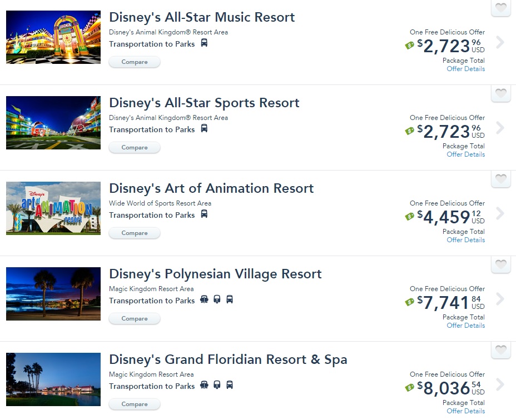Click the bus icon for Art of Animation Resort

pyautogui.click(x=204, y=215)
